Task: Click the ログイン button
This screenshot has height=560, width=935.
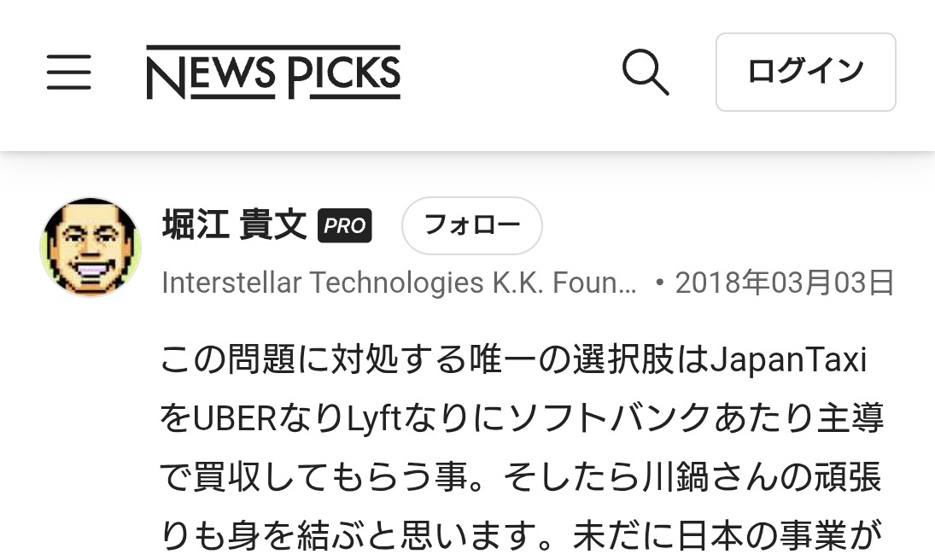Action: pyautogui.click(x=805, y=73)
